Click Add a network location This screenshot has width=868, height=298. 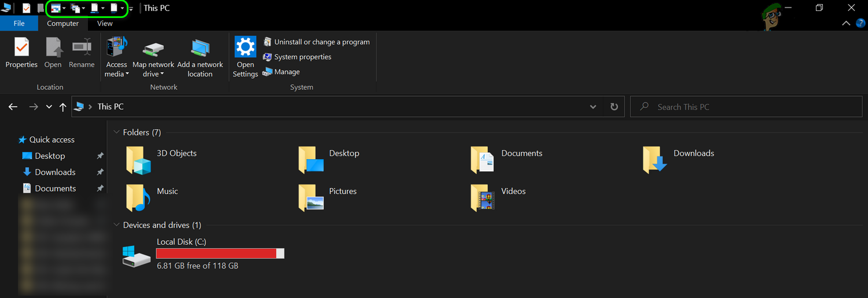click(x=200, y=48)
